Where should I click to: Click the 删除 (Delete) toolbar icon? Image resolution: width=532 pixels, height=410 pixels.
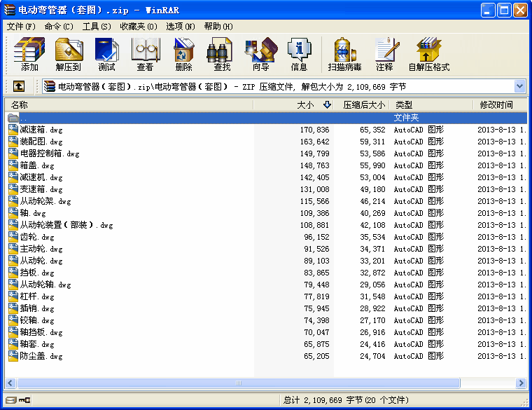183,55
